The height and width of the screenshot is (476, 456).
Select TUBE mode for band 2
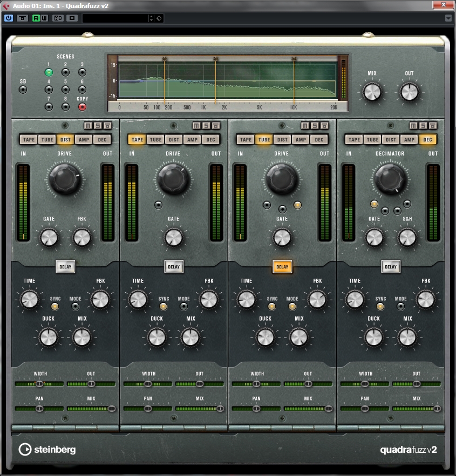(156, 140)
